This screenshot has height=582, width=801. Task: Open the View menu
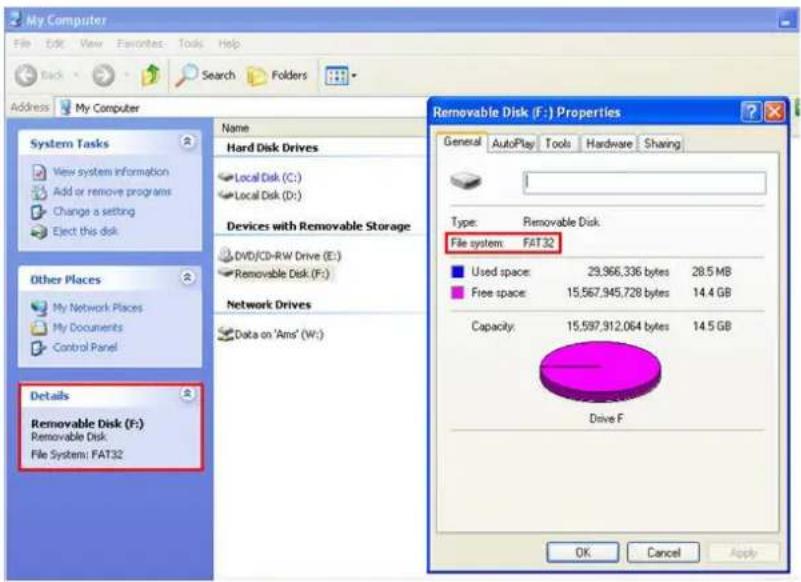[91, 43]
